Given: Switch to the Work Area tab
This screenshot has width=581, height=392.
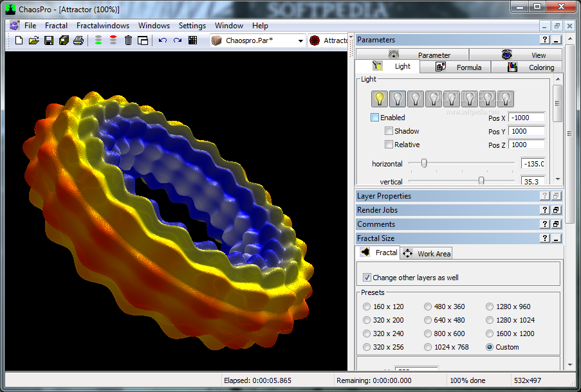Looking at the screenshot, I should tap(427, 254).
